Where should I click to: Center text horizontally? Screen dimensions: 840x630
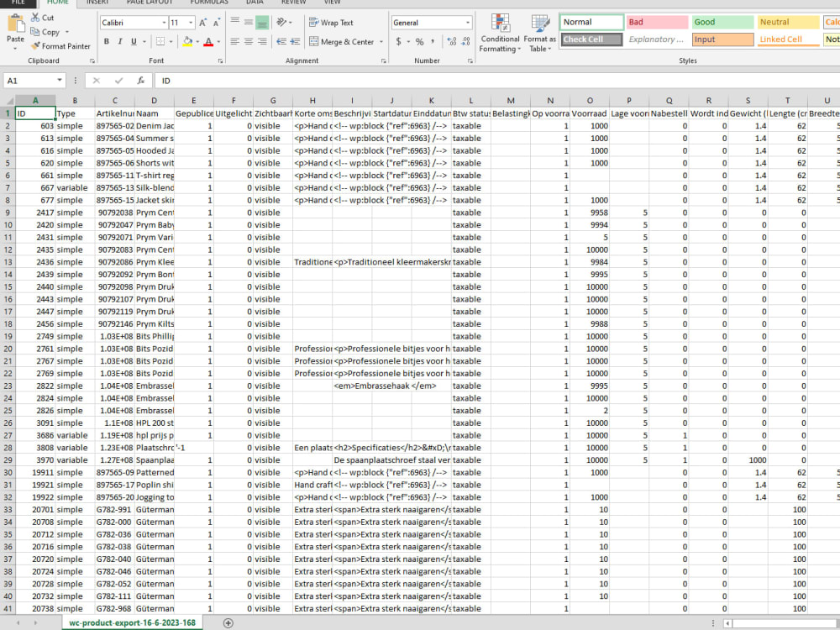(249, 41)
